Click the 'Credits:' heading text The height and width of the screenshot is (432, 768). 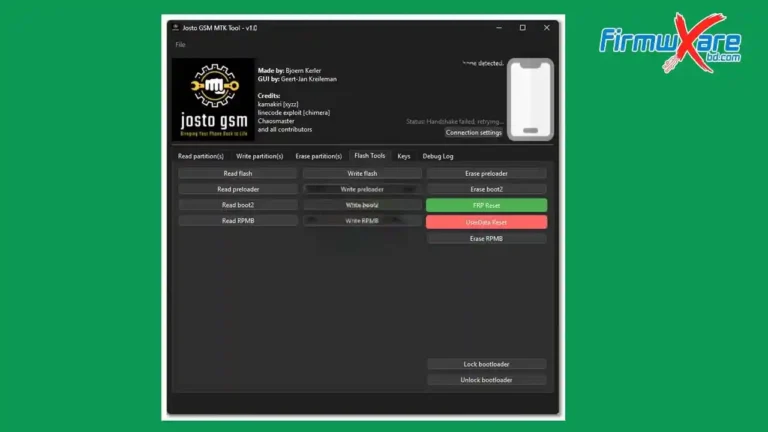tap(269, 96)
